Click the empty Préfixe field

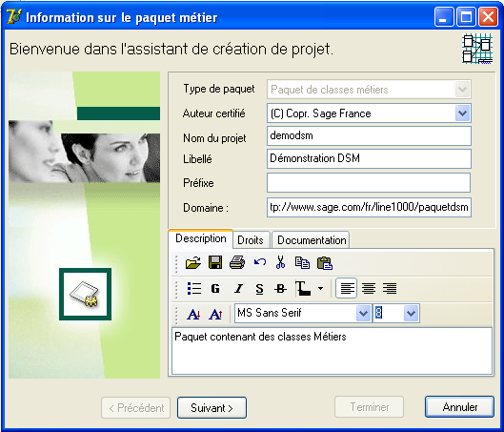tap(369, 183)
